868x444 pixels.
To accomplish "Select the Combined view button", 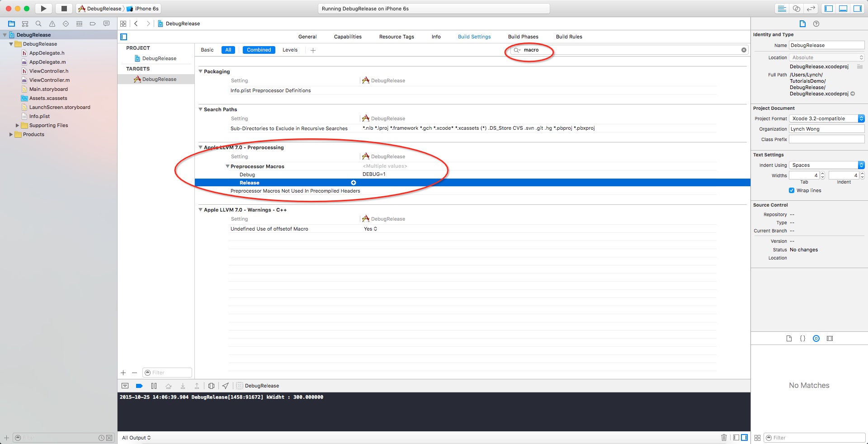I will coord(259,50).
